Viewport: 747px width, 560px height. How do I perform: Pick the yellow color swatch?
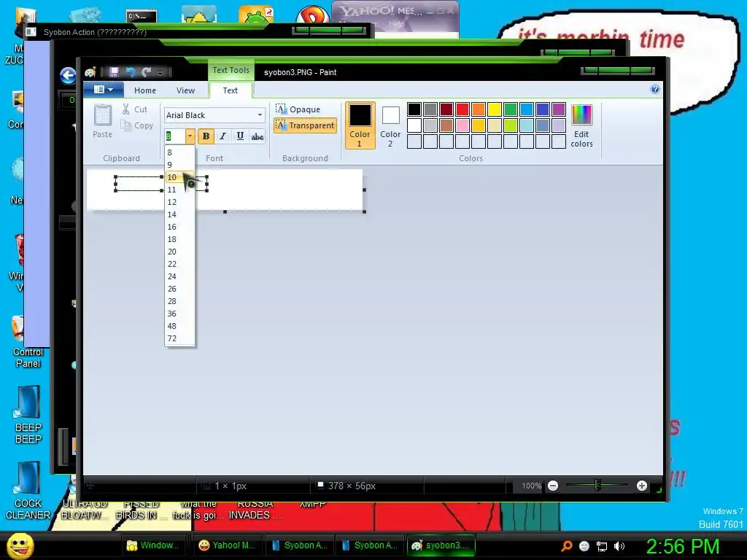[x=495, y=109]
